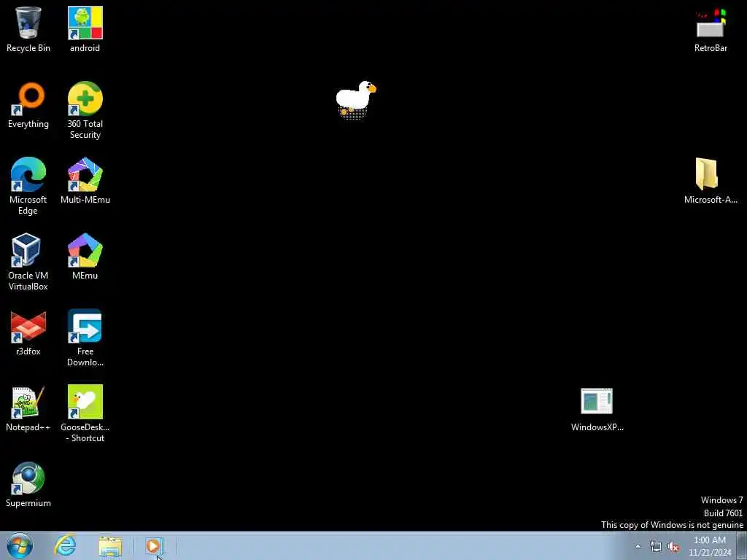
Task: Click the muted volume tray icon
Action: 673,547
